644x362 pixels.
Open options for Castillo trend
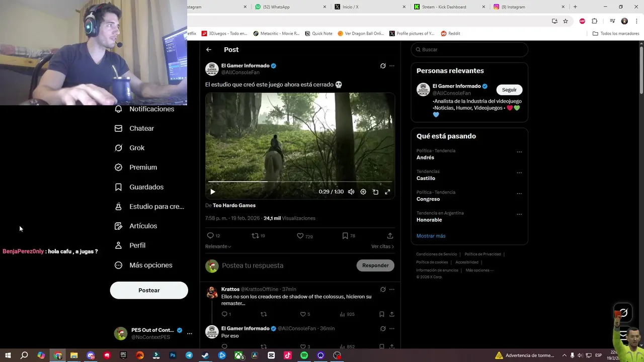tap(519, 172)
